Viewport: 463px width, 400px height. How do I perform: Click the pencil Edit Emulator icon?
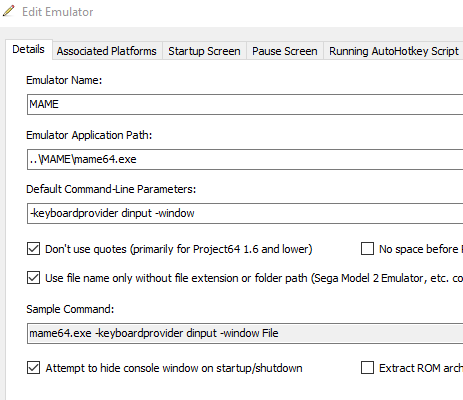pos(9,11)
